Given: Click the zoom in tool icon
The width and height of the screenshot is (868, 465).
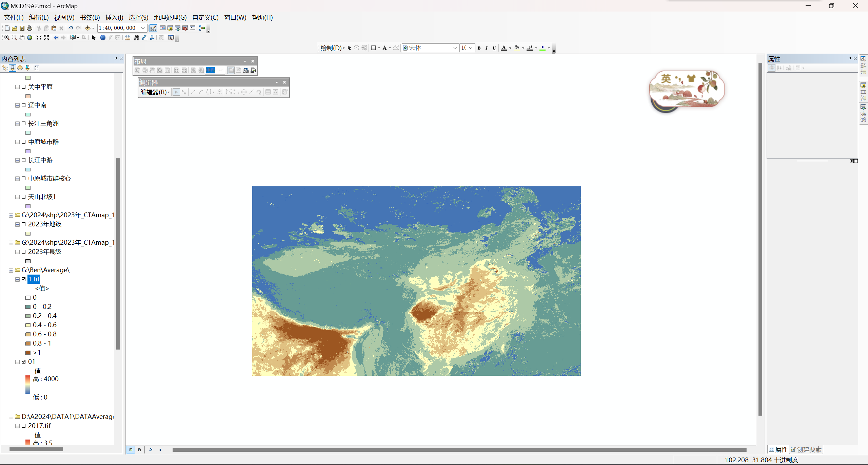Looking at the screenshot, I should (x=6, y=37).
